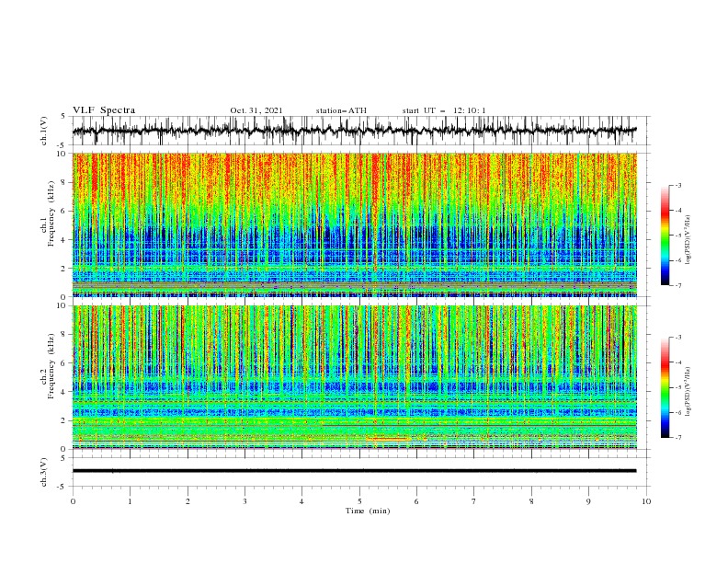
Task: Click time axis tick label '7'
Action: click(474, 501)
